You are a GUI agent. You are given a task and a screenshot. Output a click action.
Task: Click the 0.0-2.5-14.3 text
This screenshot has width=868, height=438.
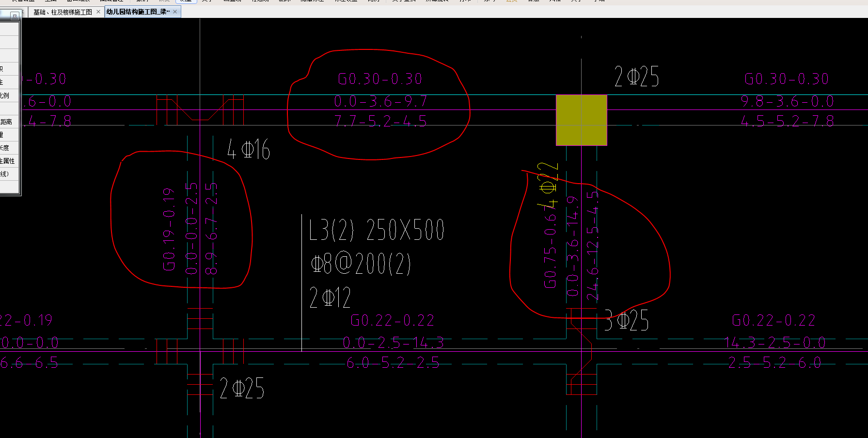393,343
